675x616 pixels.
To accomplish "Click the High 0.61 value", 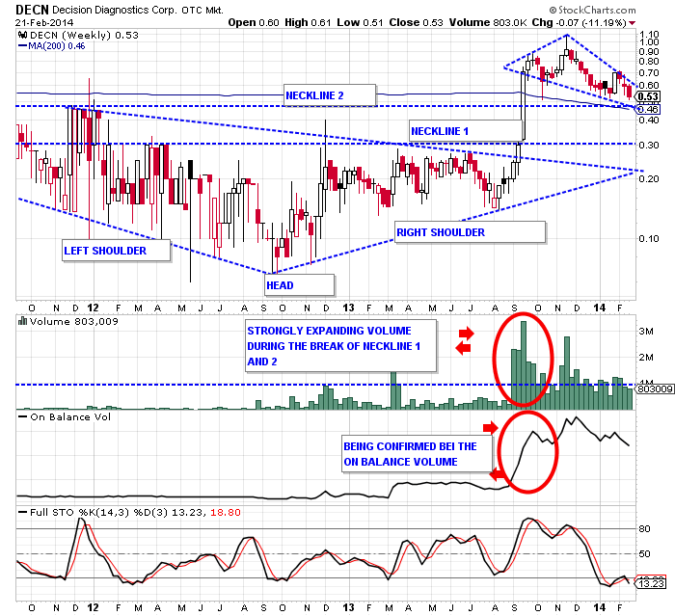I will pyautogui.click(x=308, y=22).
